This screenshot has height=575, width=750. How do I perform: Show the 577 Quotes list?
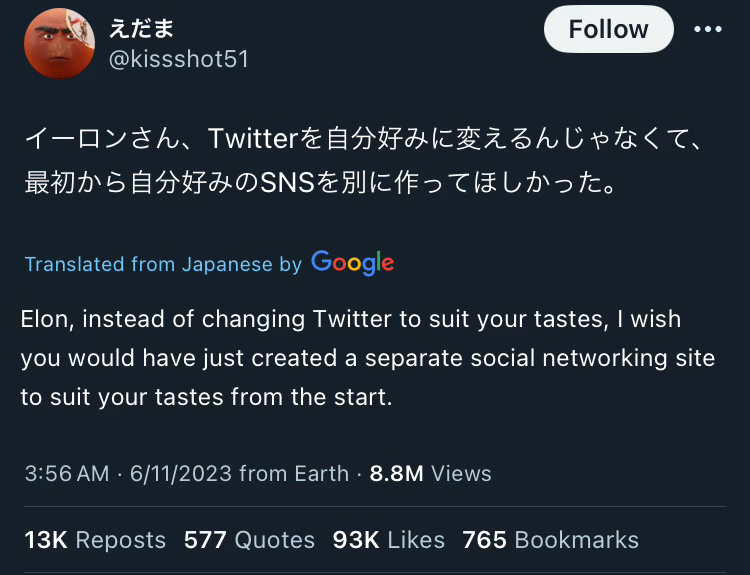click(249, 540)
